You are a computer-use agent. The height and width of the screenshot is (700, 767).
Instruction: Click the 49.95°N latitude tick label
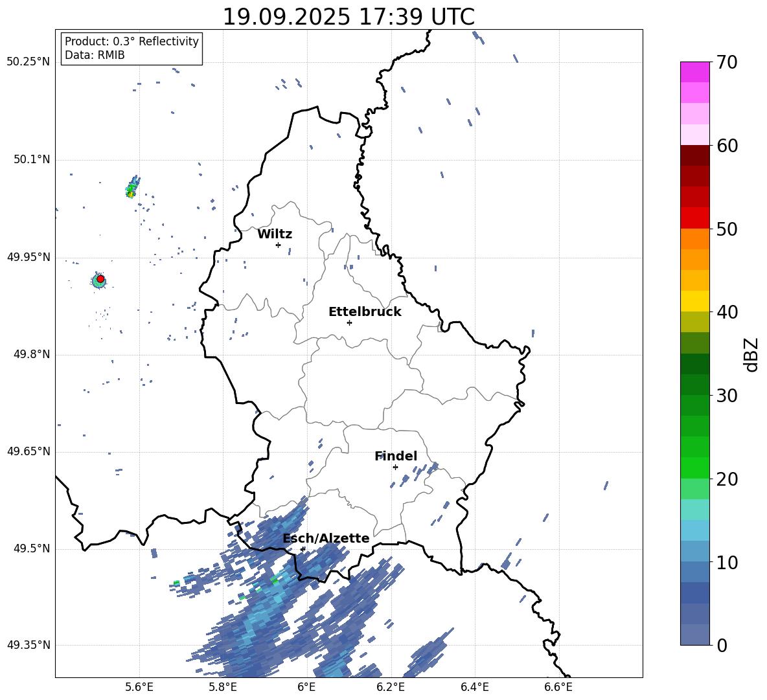29,256
